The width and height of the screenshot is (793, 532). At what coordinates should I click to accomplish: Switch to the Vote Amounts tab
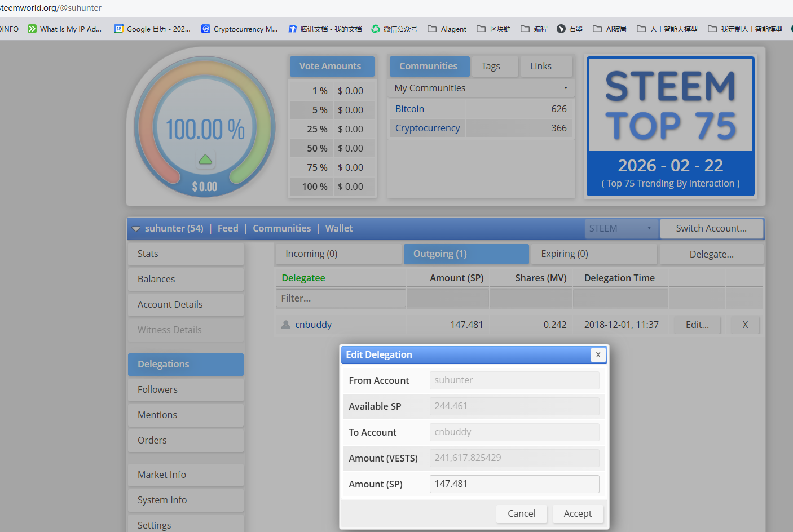click(x=332, y=66)
